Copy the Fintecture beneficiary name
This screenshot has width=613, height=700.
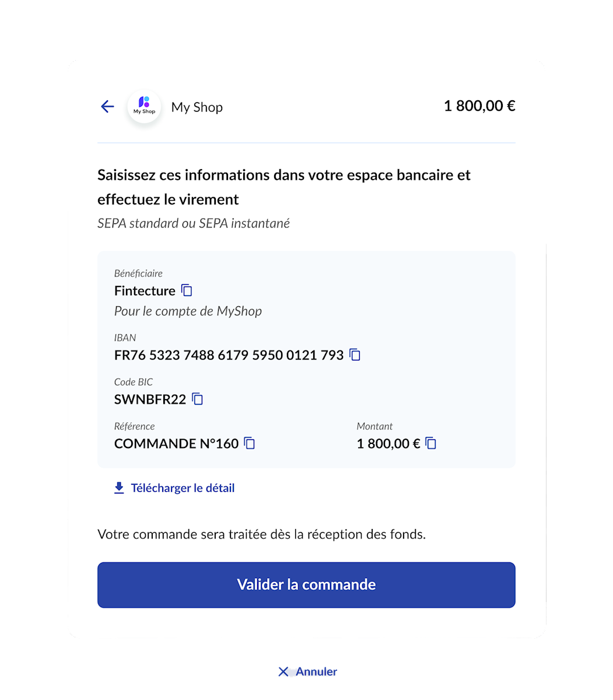[187, 290]
